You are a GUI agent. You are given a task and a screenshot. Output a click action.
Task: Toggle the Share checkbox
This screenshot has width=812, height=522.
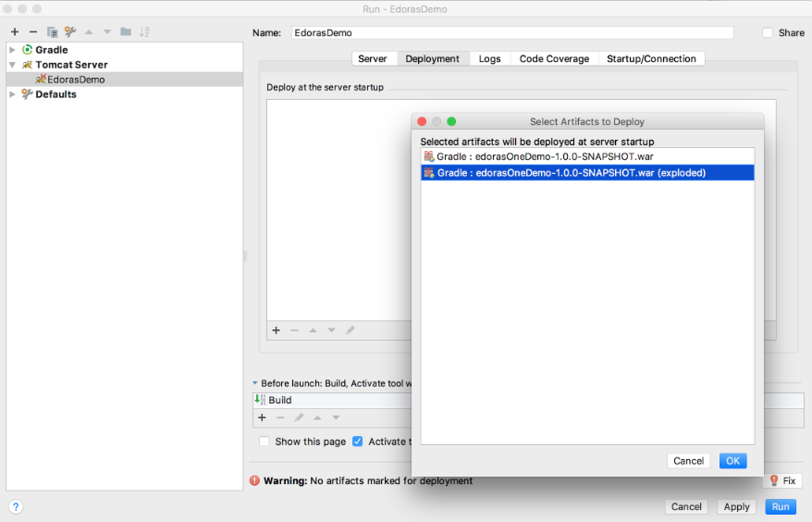coord(768,32)
